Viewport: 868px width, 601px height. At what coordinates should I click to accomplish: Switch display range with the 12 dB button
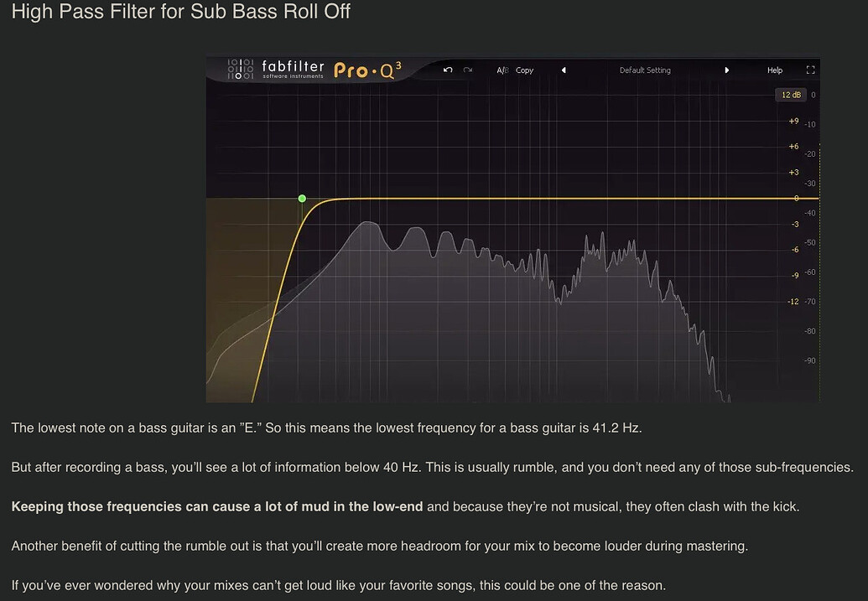tap(790, 95)
